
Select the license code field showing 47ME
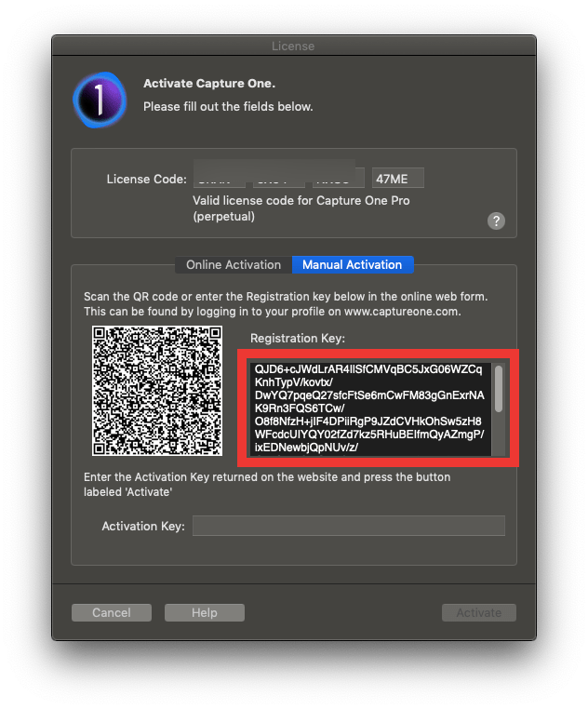(398, 179)
